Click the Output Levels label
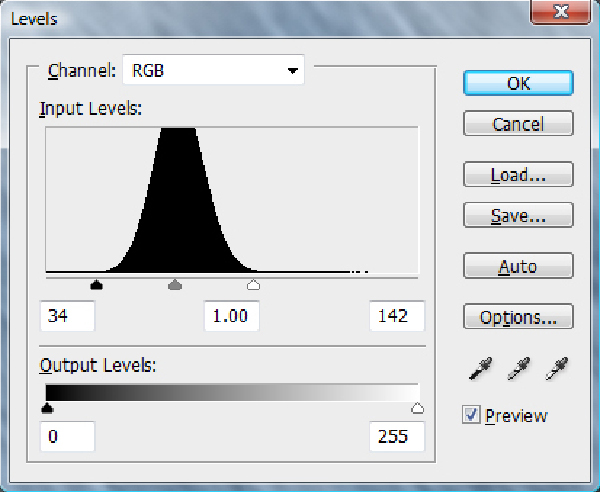 (98, 365)
